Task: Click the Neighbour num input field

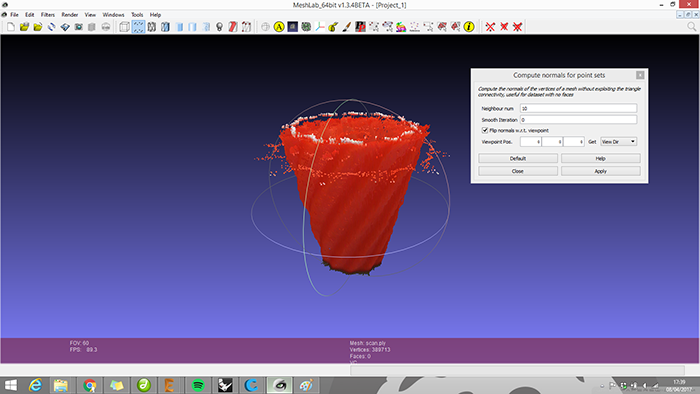Action: 578,108
